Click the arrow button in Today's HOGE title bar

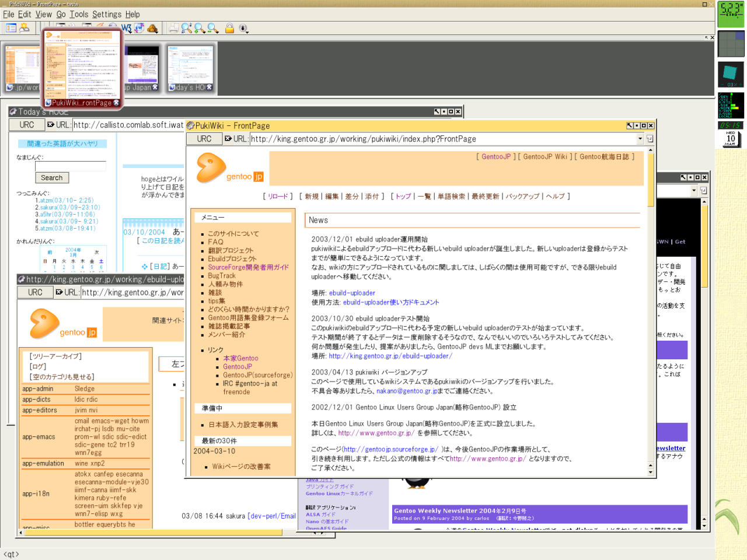(437, 111)
